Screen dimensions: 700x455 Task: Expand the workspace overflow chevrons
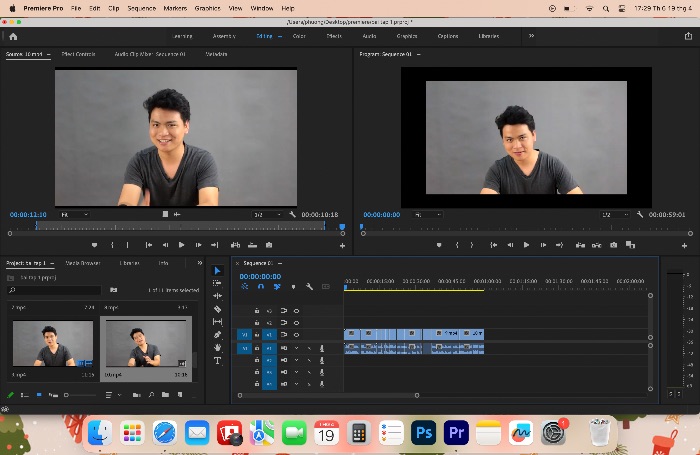pyautogui.click(x=531, y=36)
